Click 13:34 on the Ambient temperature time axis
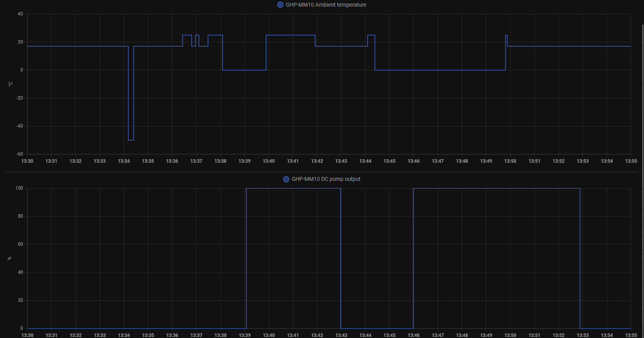The width and height of the screenshot is (644, 338). [x=124, y=161]
